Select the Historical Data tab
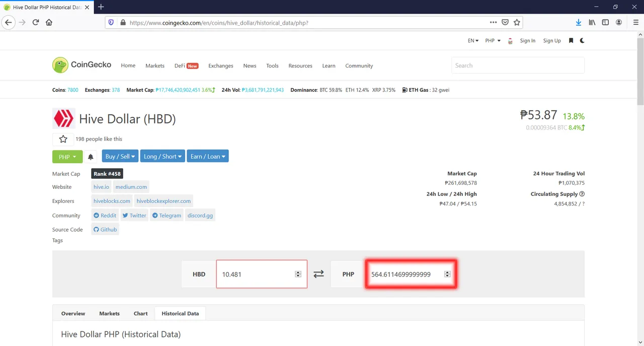Screen dimensions: 644x346 pos(180,313)
